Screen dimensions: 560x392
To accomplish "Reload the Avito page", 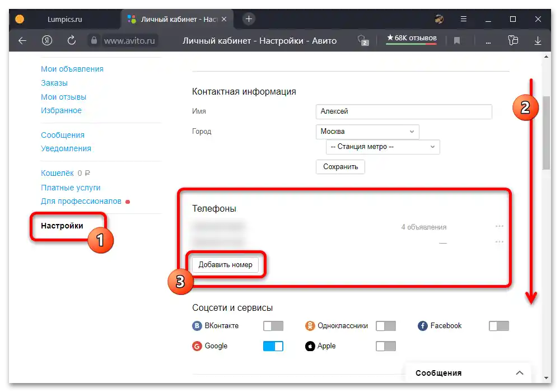I will [72, 40].
